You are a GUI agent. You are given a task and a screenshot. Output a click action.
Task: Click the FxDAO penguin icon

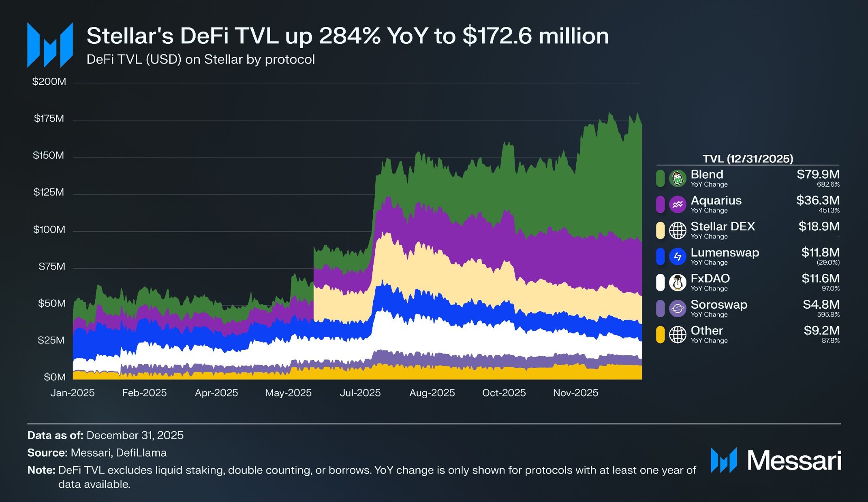(x=677, y=282)
